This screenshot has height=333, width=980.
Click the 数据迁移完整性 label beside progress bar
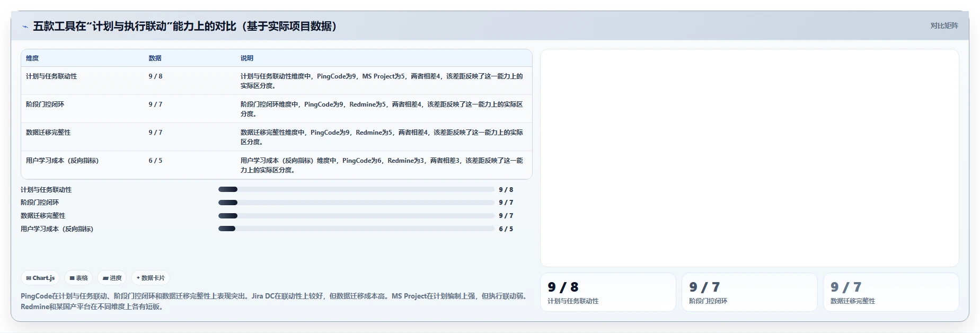pyautogui.click(x=43, y=216)
